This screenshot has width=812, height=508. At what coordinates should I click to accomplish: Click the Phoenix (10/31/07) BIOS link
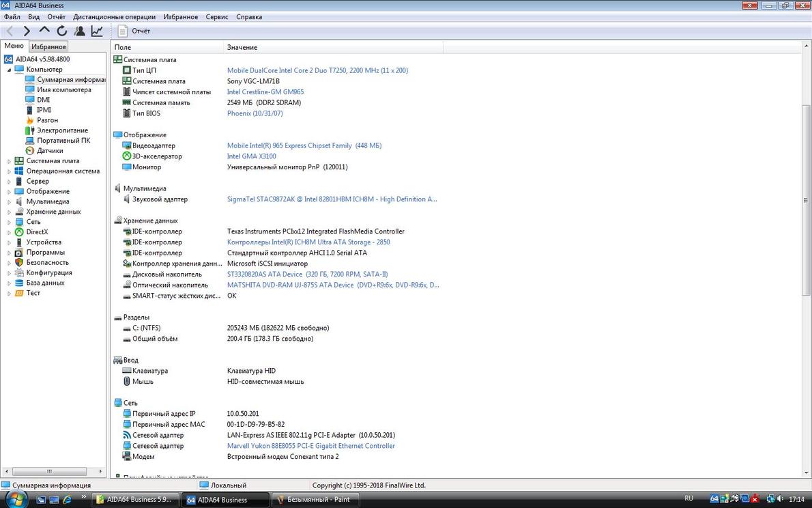click(x=255, y=113)
